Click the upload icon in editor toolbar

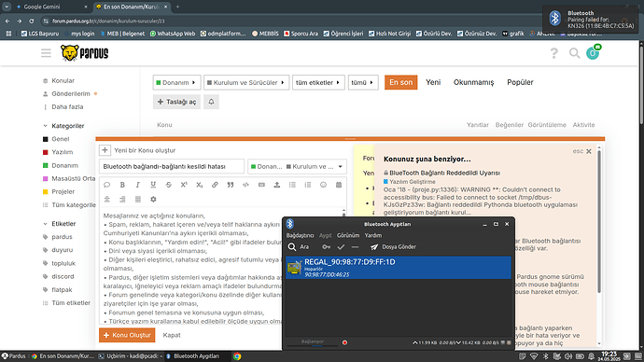pyautogui.click(x=277, y=185)
